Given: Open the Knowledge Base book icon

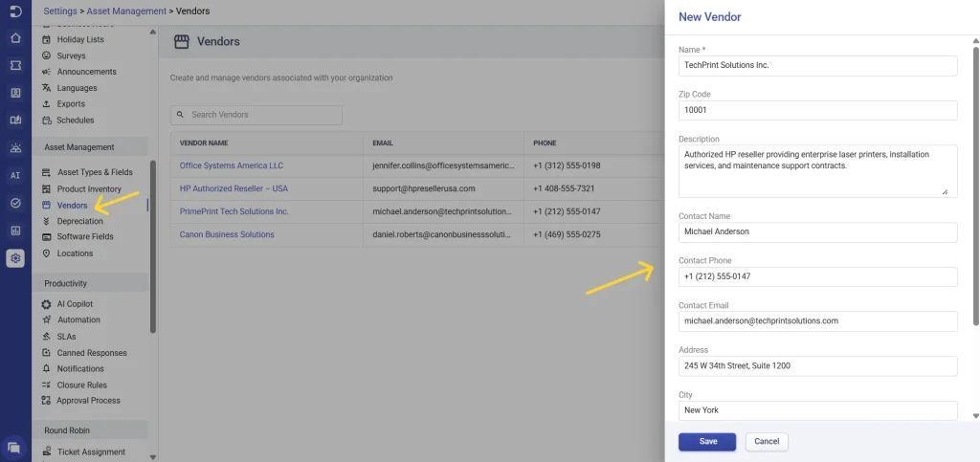Looking at the screenshot, I should pyautogui.click(x=15, y=121).
